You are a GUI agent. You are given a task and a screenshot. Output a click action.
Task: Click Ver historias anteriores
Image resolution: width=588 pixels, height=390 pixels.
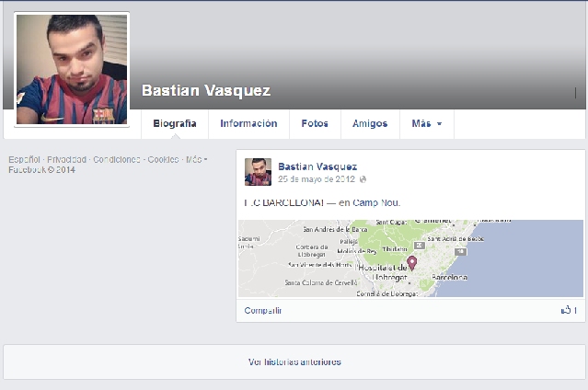pos(294,361)
